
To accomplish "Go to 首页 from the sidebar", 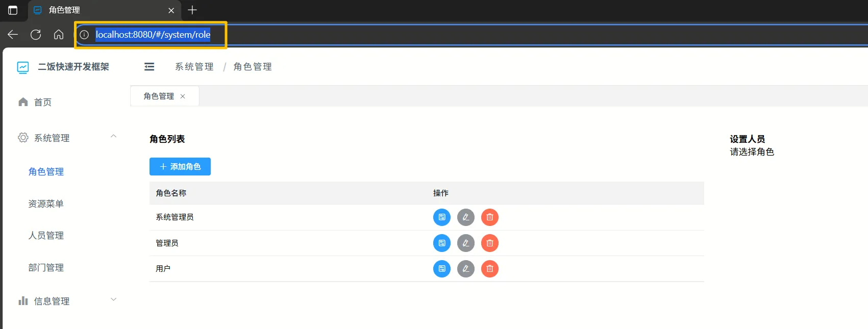I will pyautogui.click(x=42, y=103).
